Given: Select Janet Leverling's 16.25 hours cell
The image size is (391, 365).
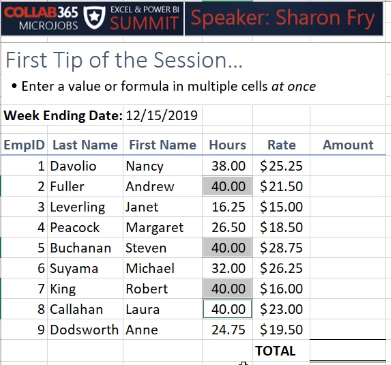Looking at the screenshot, I should pos(227,207).
